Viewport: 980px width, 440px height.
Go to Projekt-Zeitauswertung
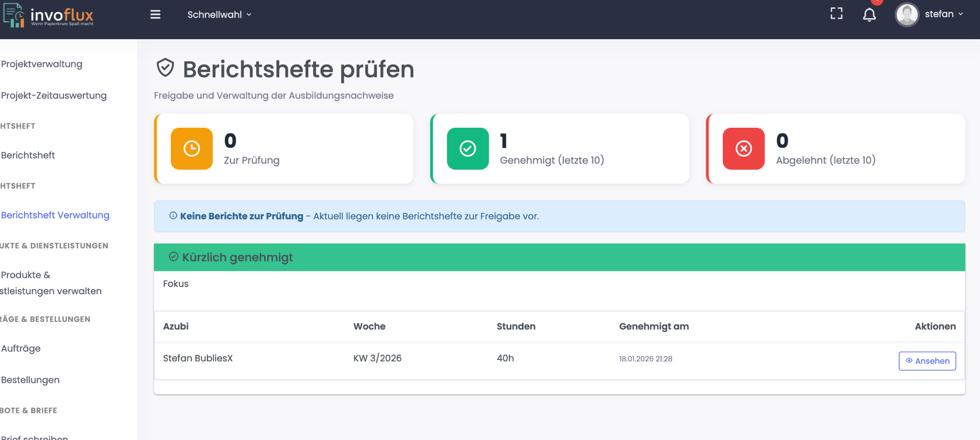54,96
